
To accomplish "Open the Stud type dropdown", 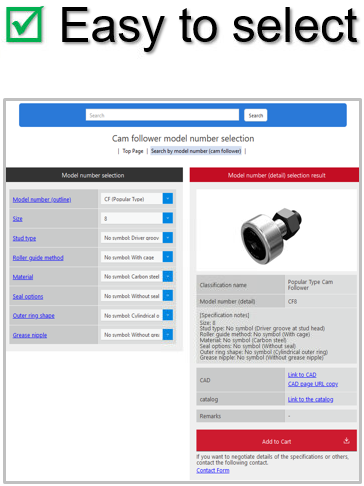I will coord(137,238).
